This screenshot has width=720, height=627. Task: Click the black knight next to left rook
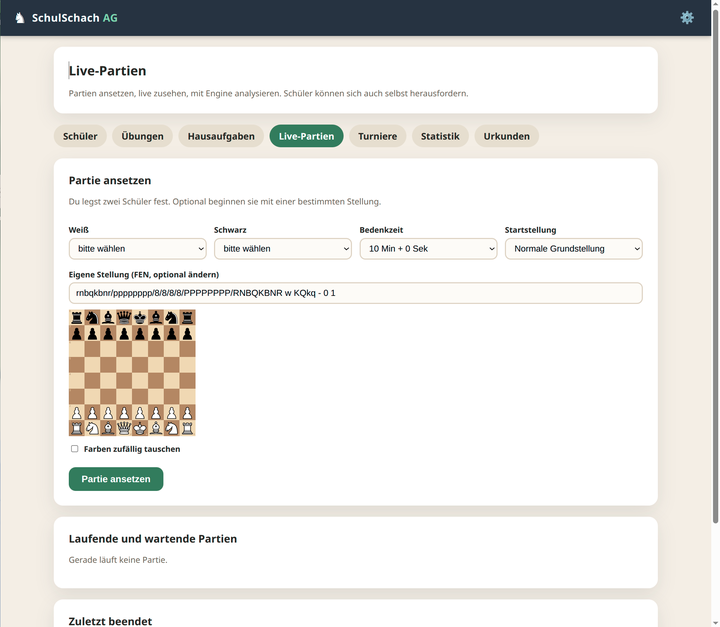click(x=92, y=317)
